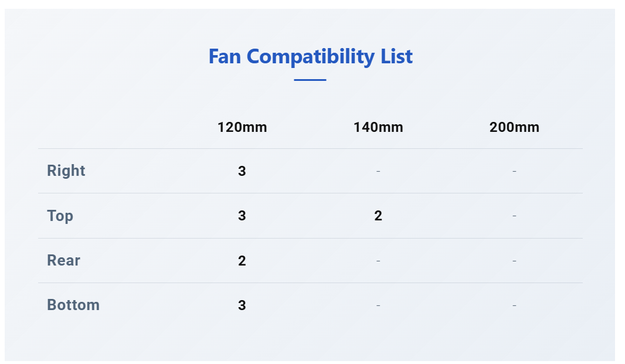This screenshot has height=364, width=625.
Task: Click the Top 120mm value 3
Action: [x=242, y=216]
